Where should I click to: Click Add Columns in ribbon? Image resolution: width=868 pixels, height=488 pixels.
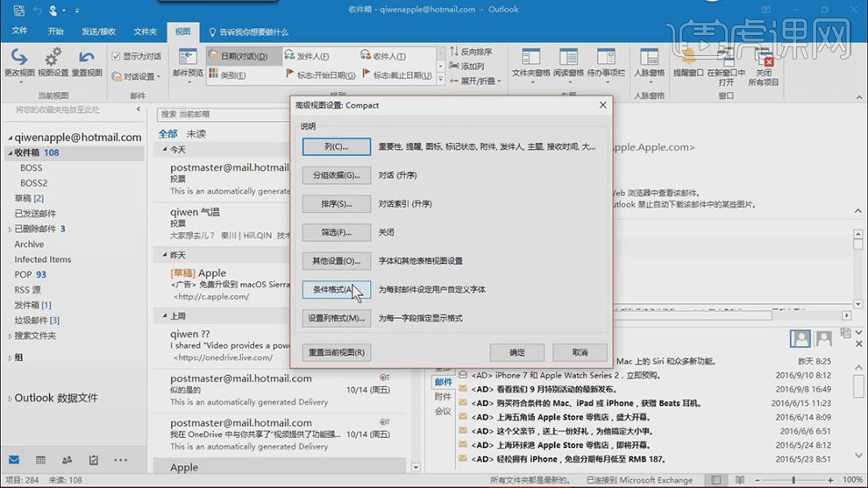click(467, 66)
